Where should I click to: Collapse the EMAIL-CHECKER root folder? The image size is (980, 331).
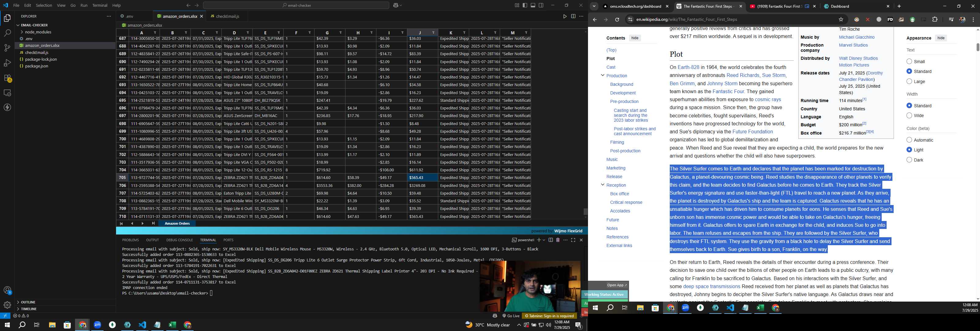pos(18,25)
